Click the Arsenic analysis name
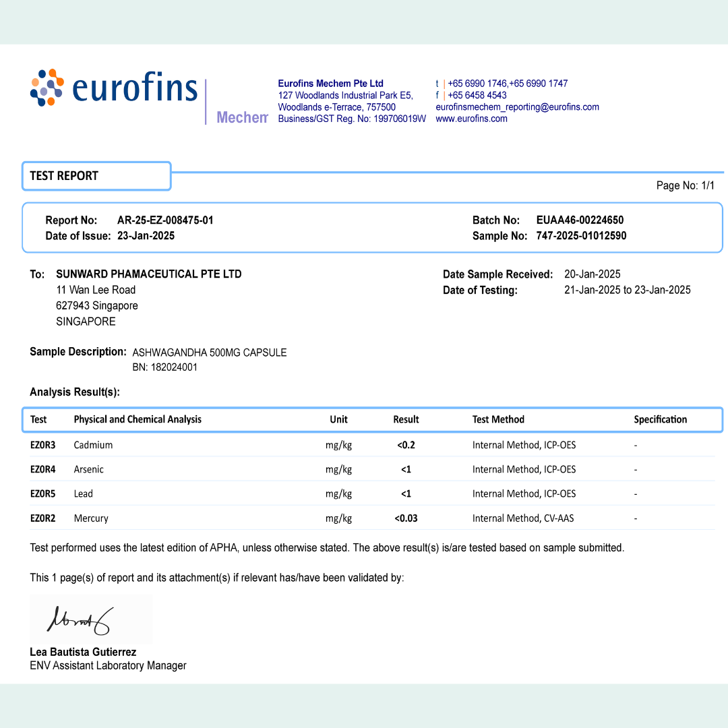This screenshot has height=728, width=728. click(89, 469)
